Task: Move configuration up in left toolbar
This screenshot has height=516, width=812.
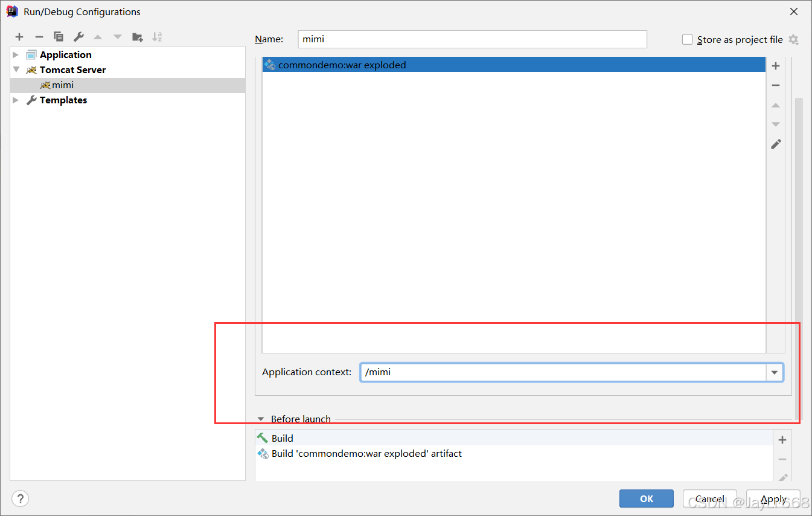Action: (x=98, y=37)
